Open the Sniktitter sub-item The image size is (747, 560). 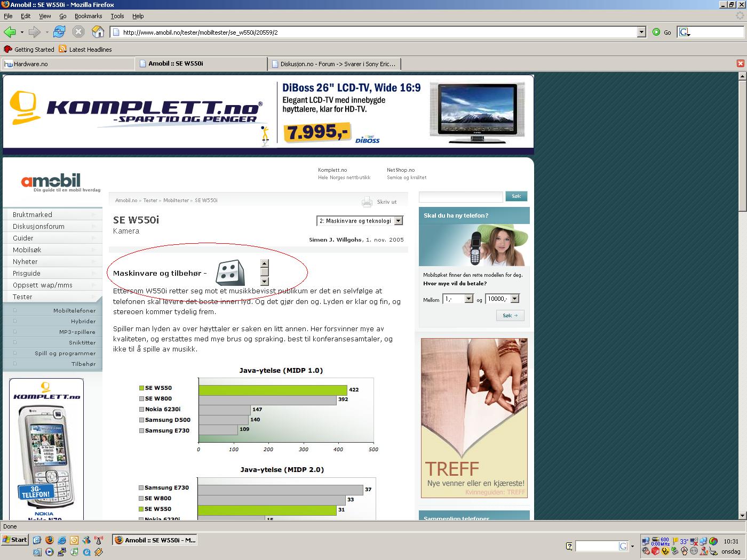pyautogui.click(x=52, y=342)
